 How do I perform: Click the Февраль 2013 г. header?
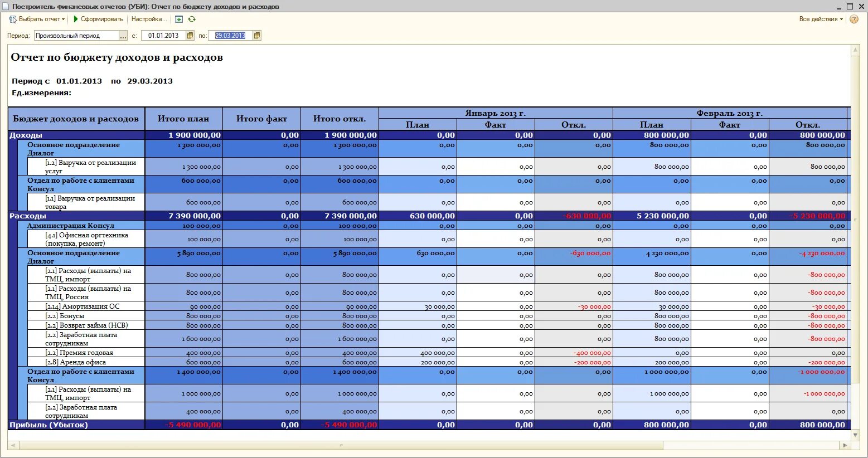730,113
